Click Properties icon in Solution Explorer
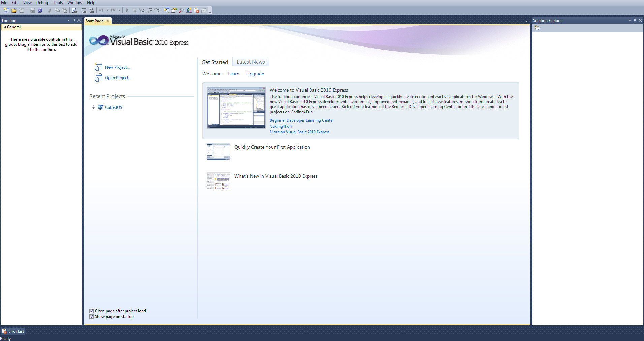Screen dimensions: 644x341 537,28
